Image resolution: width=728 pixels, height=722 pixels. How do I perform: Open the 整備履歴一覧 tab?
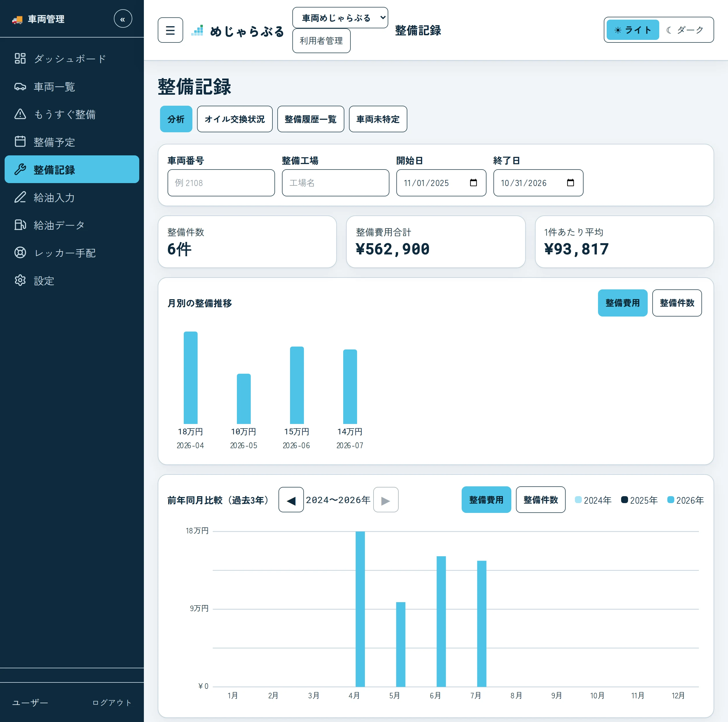click(x=311, y=119)
